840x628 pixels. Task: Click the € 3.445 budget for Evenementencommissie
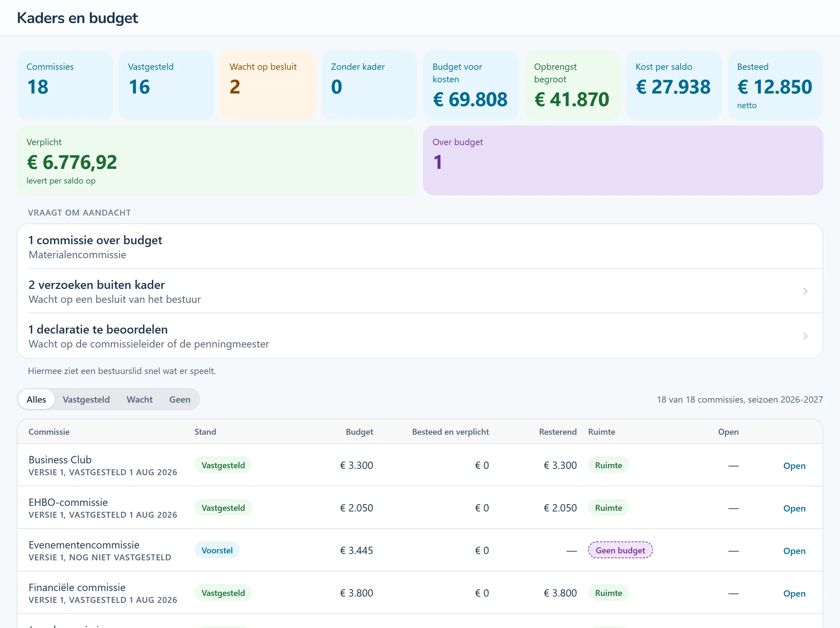[356, 550]
